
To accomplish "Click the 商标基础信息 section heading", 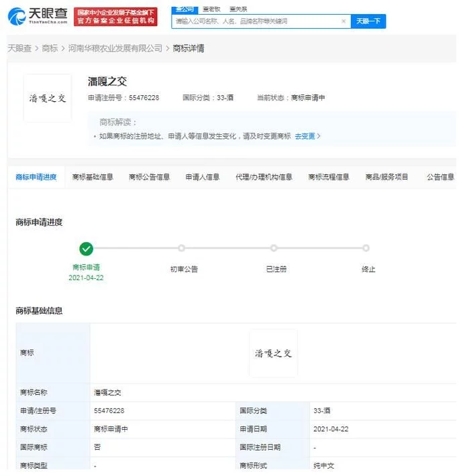I will click(x=39, y=310).
